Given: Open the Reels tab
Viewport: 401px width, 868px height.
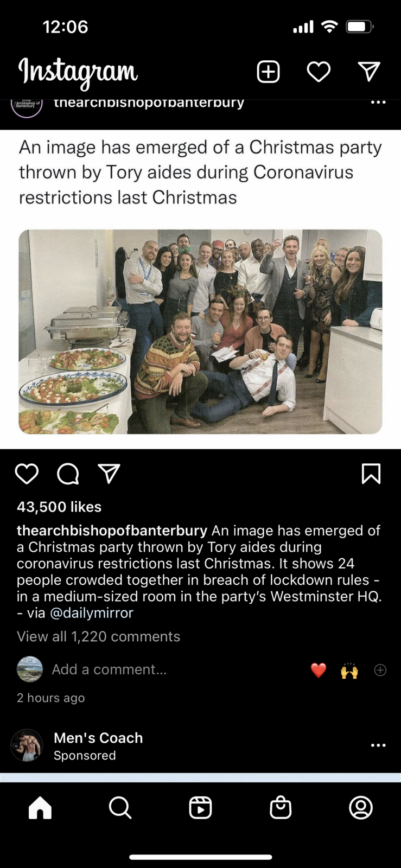Looking at the screenshot, I should tap(200, 808).
